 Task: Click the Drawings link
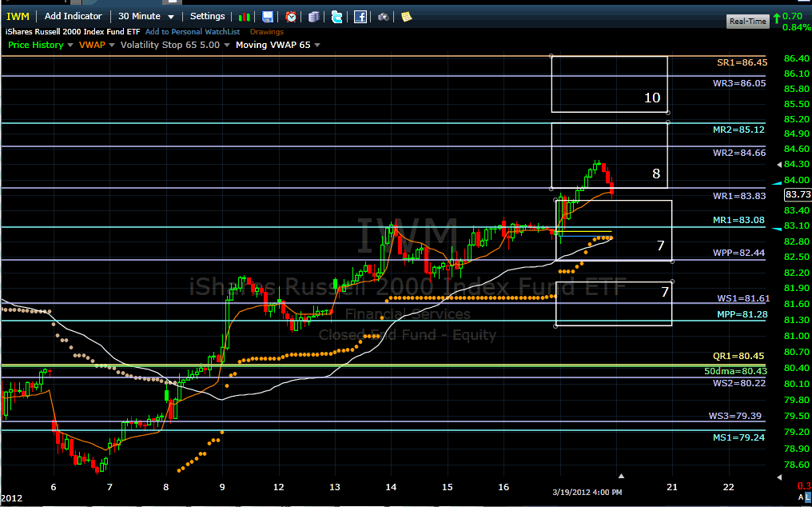click(268, 32)
